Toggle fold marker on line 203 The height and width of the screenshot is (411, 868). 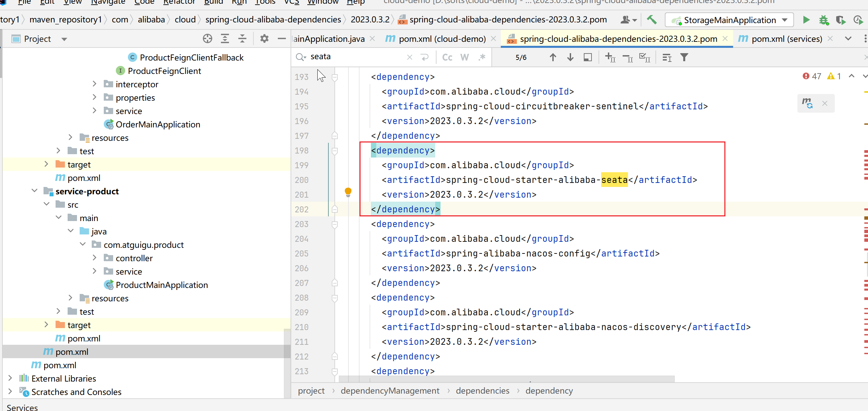tap(335, 224)
